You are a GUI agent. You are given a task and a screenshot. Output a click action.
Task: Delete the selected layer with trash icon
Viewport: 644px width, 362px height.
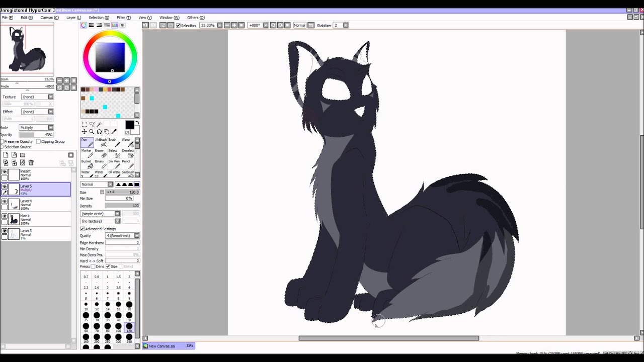tap(31, 163)
